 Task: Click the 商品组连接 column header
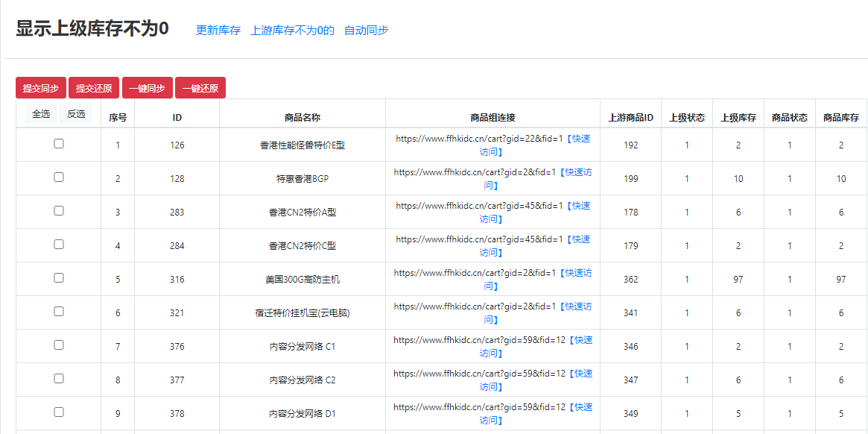click(492, 118)
